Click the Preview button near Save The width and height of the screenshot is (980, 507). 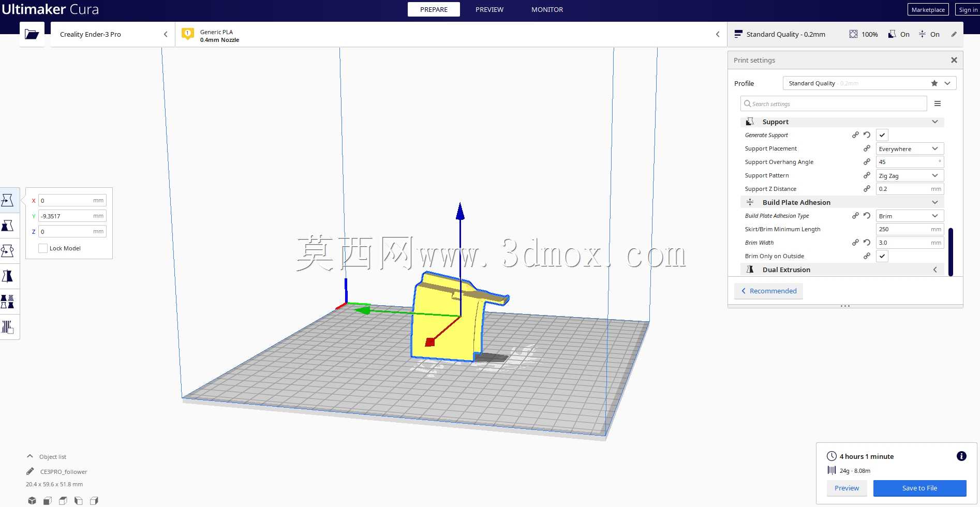[847, 488]
